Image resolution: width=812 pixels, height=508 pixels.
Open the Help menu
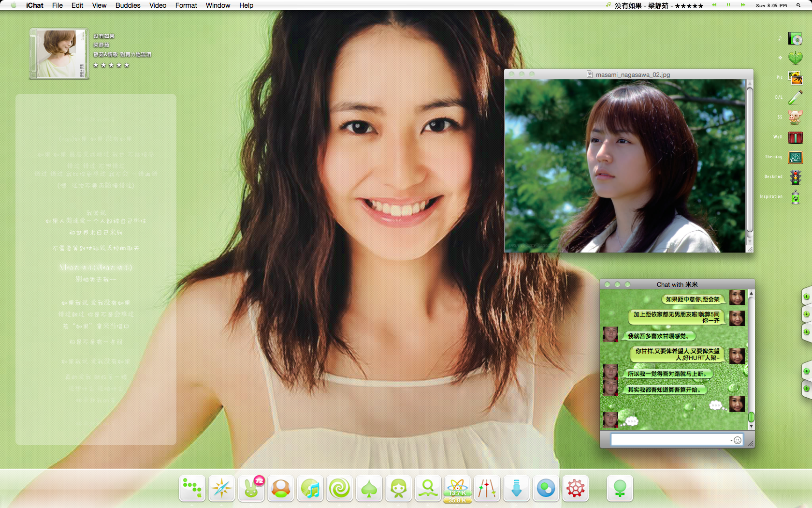pyautogui.click(x=246, y=5)
